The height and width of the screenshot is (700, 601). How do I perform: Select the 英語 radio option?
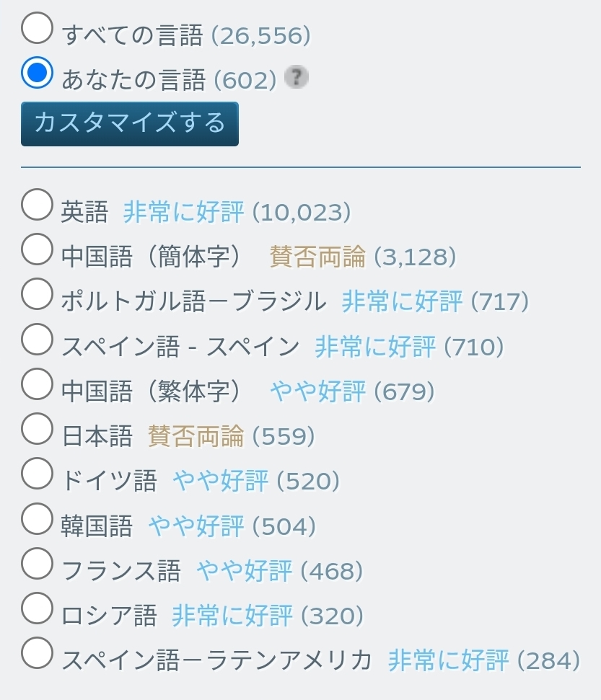tap(37, 205)
